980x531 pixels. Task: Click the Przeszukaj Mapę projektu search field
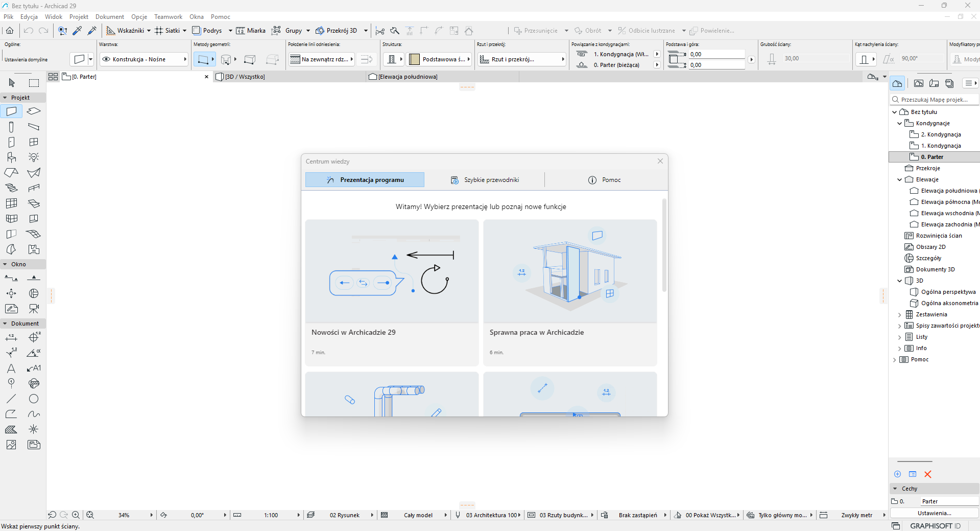935,100
